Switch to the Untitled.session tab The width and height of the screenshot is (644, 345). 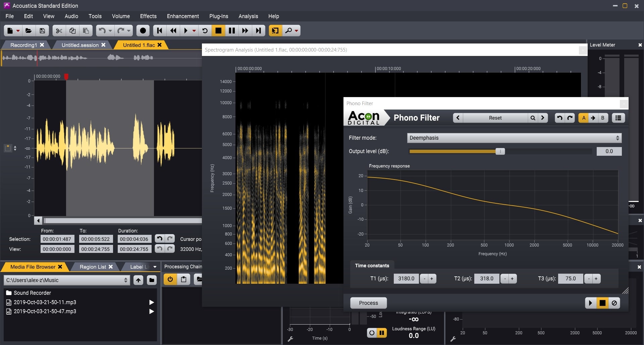point(80,45)
